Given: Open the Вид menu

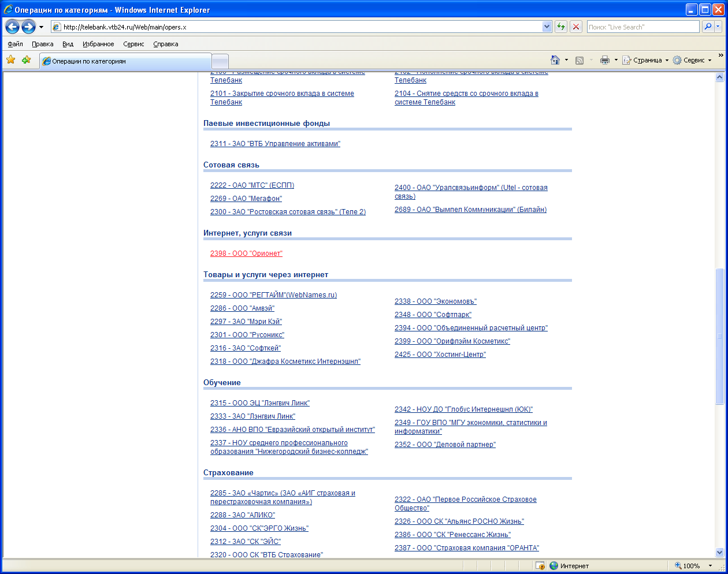Looking at the screenshot, I should pyautogui.click(x=68, y=44).
